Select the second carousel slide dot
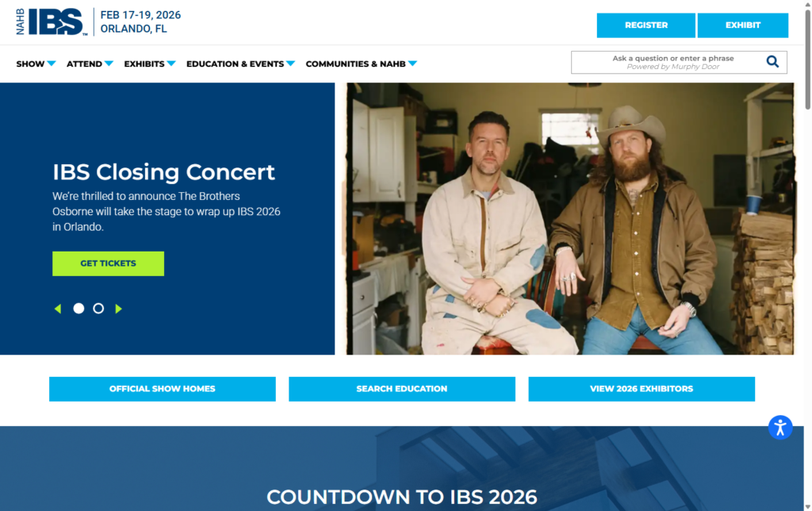This screenshot has height=511, width=812. pyautogui.click(x=98, y=309)
